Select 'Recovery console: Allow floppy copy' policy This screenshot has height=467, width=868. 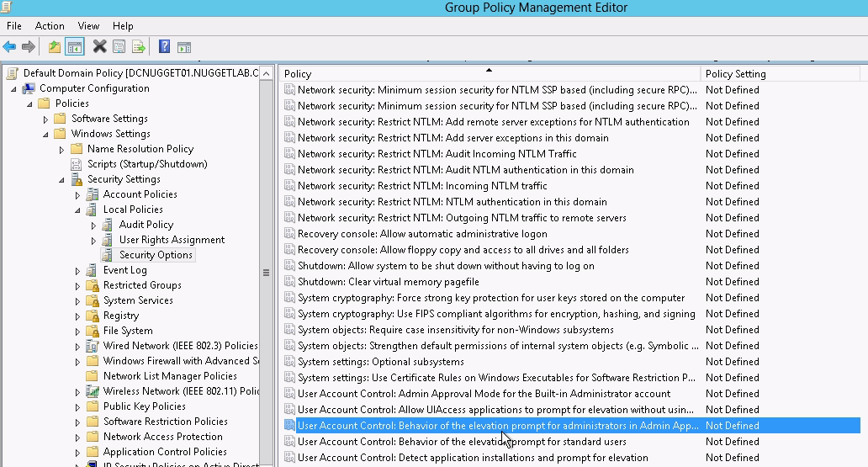[463, 250]
